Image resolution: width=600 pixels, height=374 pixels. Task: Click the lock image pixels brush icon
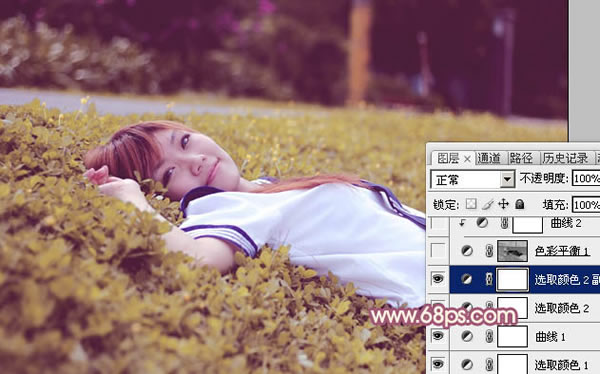487,204
